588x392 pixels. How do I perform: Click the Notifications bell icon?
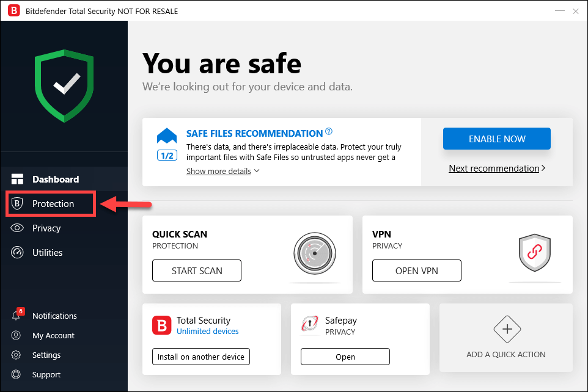click(x=17, y=316)
